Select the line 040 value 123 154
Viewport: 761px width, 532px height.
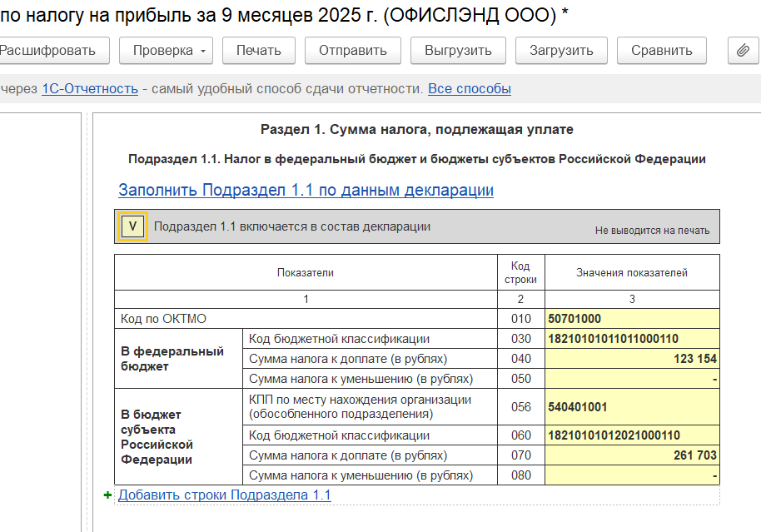632,359
